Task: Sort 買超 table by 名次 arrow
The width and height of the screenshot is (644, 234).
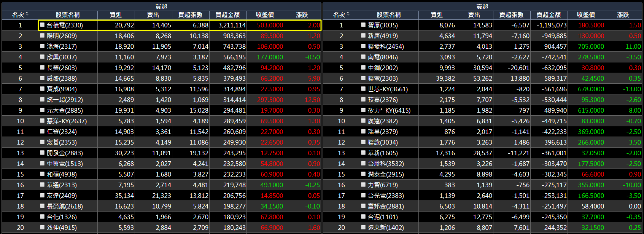Action: (27, 14)
